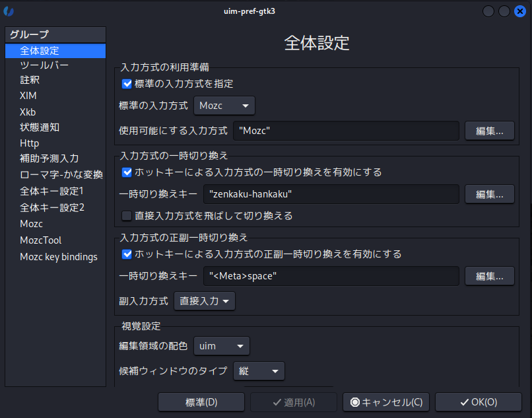Image resolution: width=532 pixels, height=418 pixels.
Task: Select Http group
Action: point(55,143)
